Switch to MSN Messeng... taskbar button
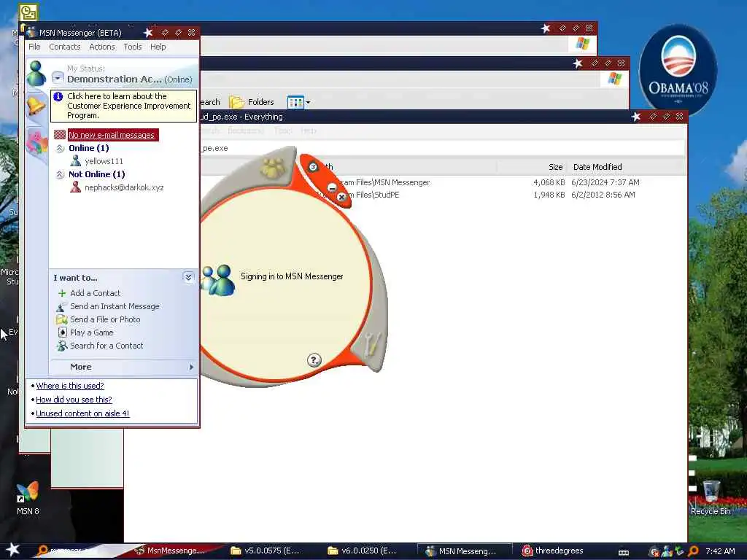 pyautogui.click(x=465, y=551)
